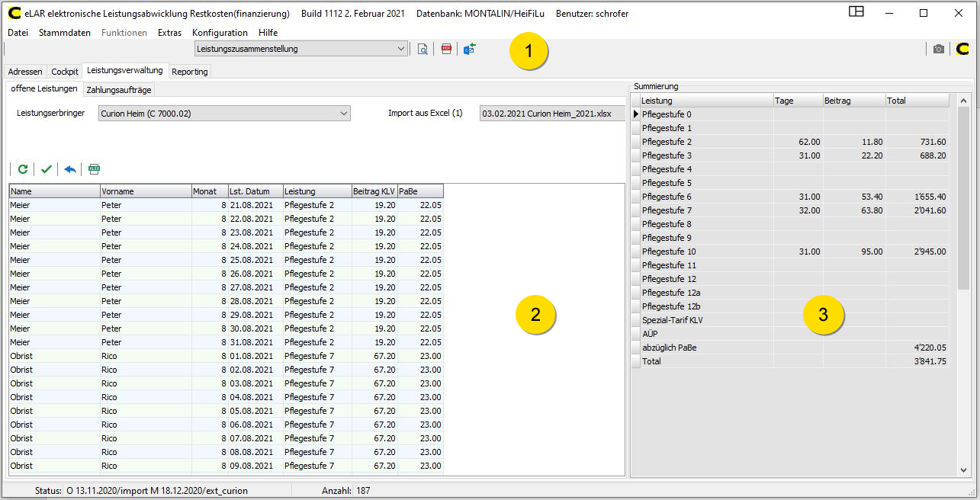Click the Summierung scrollbar down arrow
980x500 pixels.
(x=963, y=470)
